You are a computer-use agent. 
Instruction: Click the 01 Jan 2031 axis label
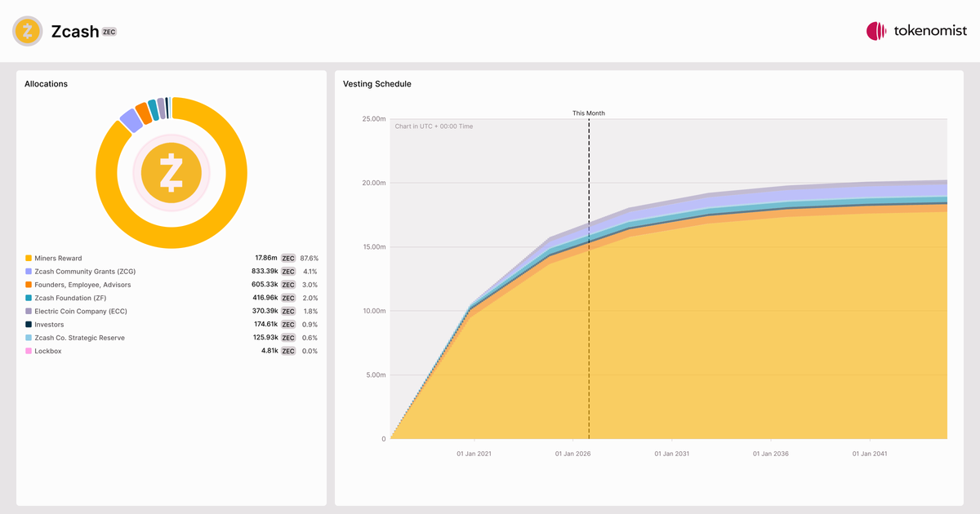click(672, 454)
